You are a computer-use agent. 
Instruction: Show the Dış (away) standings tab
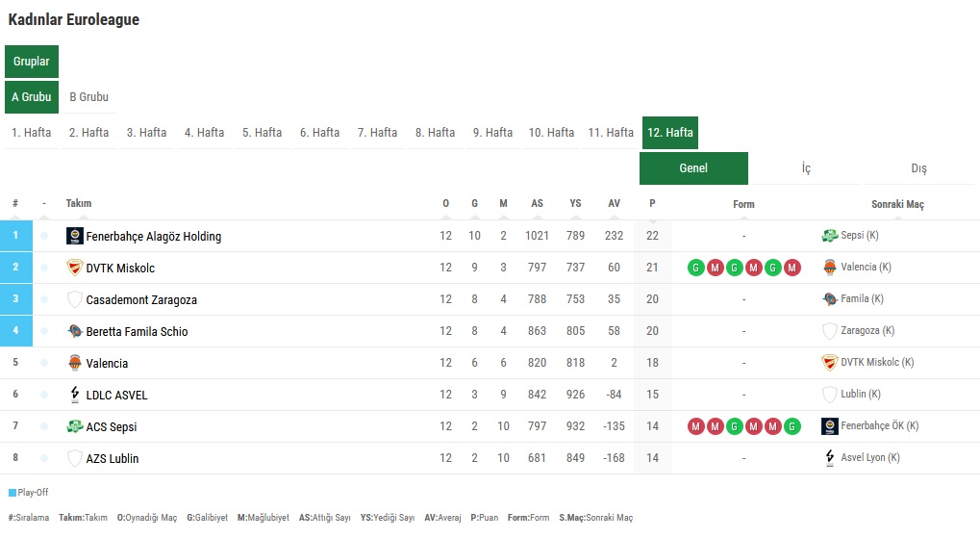pos(918,168)
